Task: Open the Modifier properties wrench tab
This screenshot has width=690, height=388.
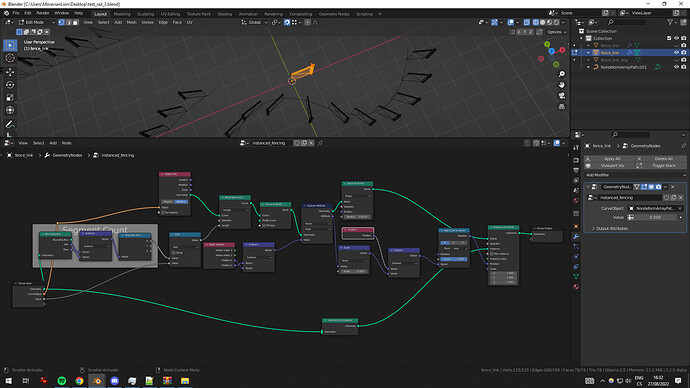Action: pyautogui.click(x=576, y=236)
